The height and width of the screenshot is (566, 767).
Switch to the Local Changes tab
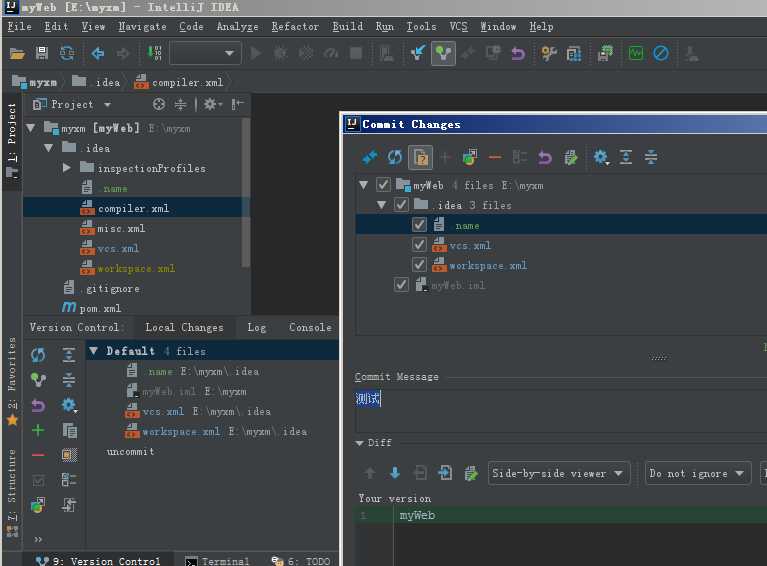[x=184, y=327]
